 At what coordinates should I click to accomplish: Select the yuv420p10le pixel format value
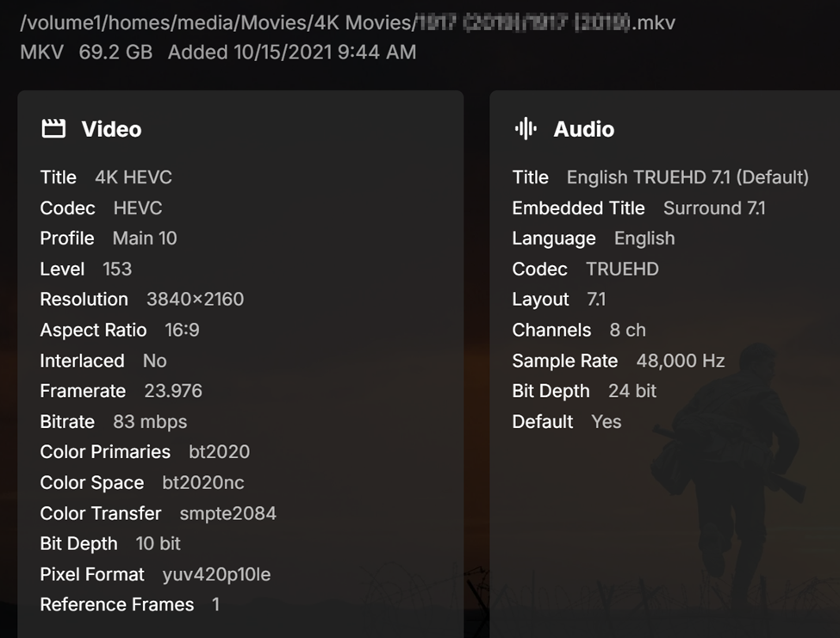click(x=216, y=574)
